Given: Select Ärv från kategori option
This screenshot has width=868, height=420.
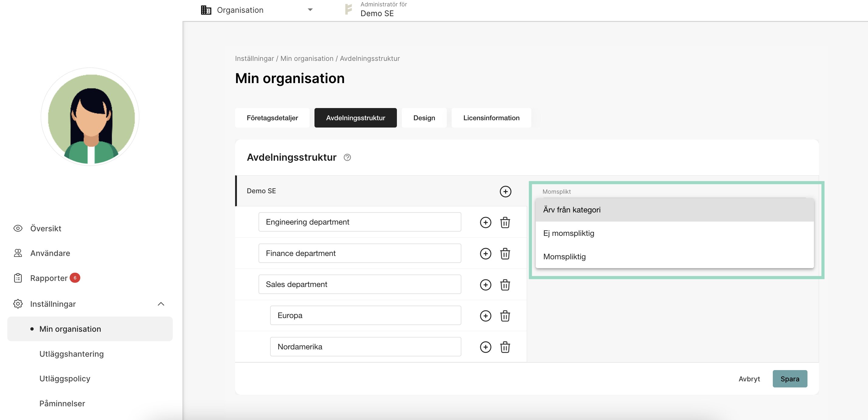Looking at the screenshot, I should pyautogui.click(x=674, y=210).
